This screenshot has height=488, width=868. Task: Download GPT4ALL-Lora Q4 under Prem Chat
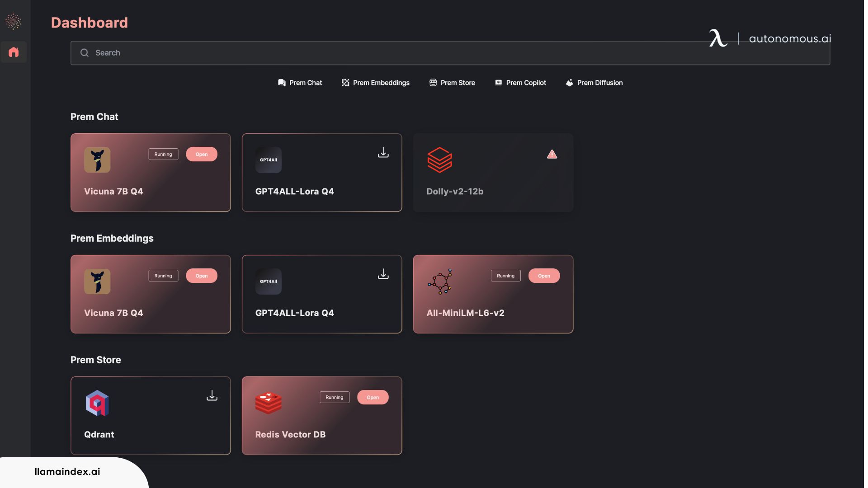(x=383, y=152)
